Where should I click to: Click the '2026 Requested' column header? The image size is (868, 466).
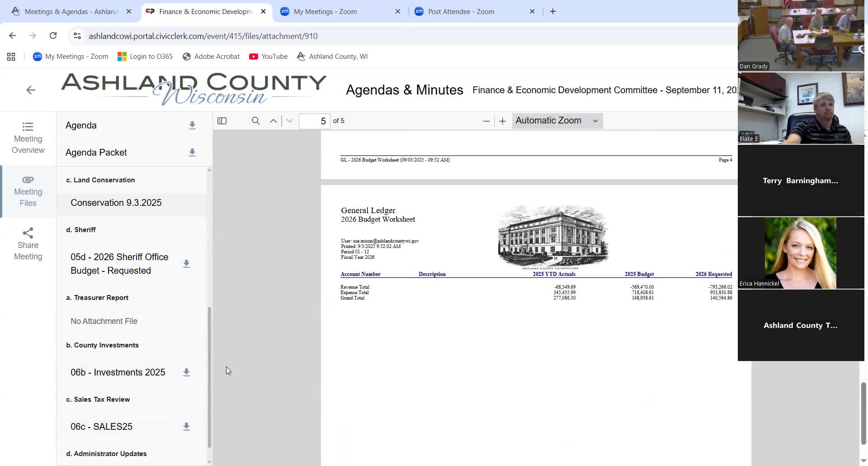pos(714,274)
